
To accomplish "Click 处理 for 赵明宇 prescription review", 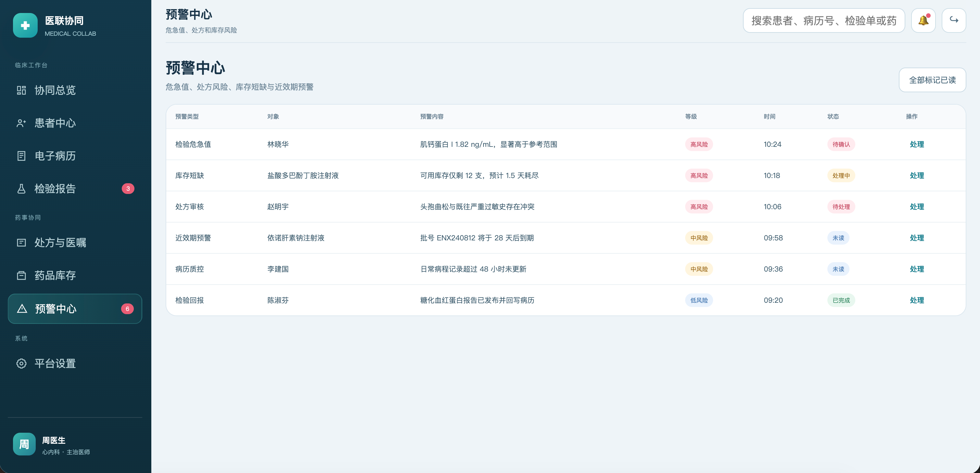I will click(x=916, y=207).
